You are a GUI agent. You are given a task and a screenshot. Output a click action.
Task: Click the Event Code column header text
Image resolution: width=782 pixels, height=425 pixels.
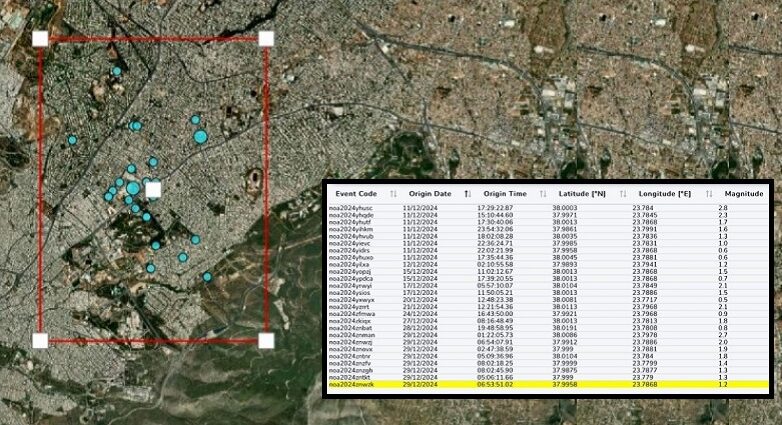click(x=356, y=193)
